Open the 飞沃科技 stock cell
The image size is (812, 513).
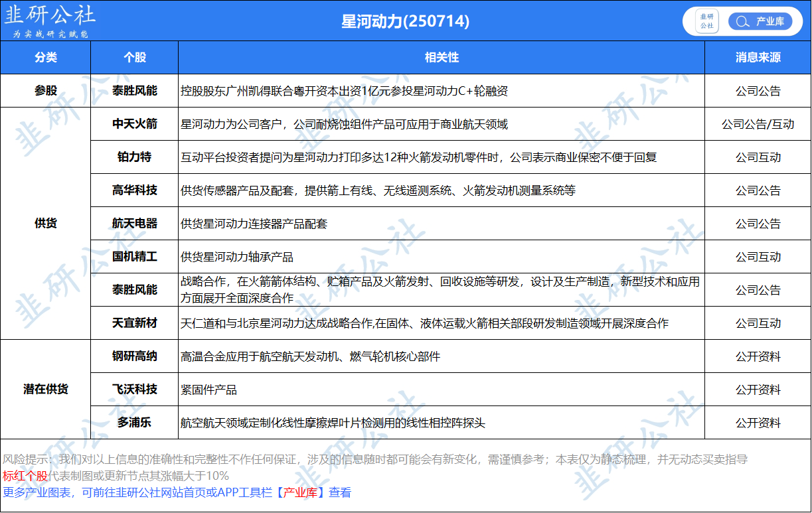(x=134, y=390)
